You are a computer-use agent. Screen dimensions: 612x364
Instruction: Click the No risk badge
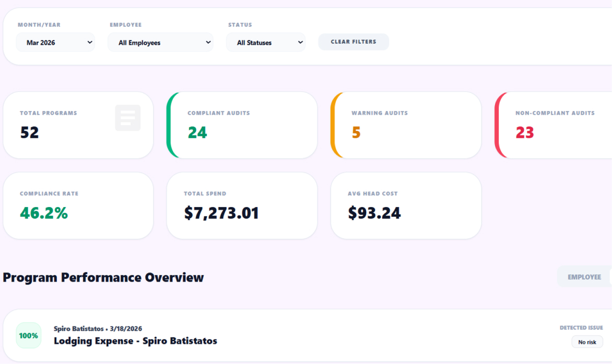[x=587, y=342]
